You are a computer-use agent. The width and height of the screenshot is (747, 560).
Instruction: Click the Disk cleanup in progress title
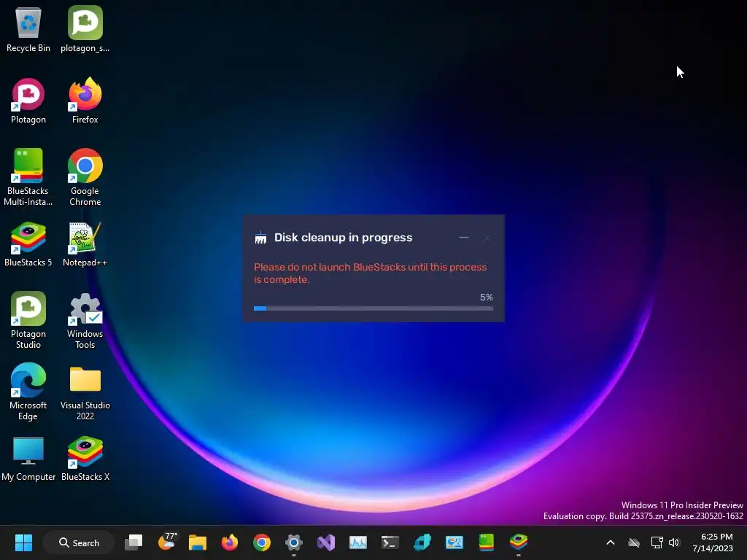tap(343, 237)
